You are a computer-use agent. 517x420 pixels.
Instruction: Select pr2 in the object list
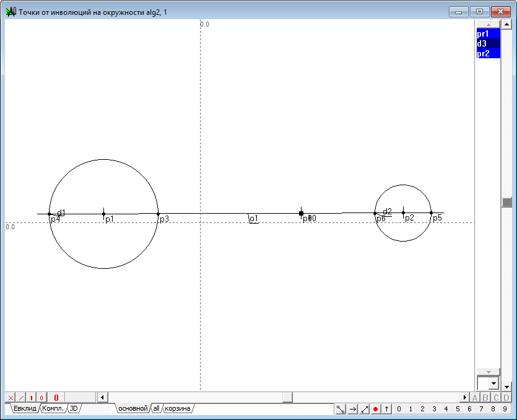click(x=489, y=53)
